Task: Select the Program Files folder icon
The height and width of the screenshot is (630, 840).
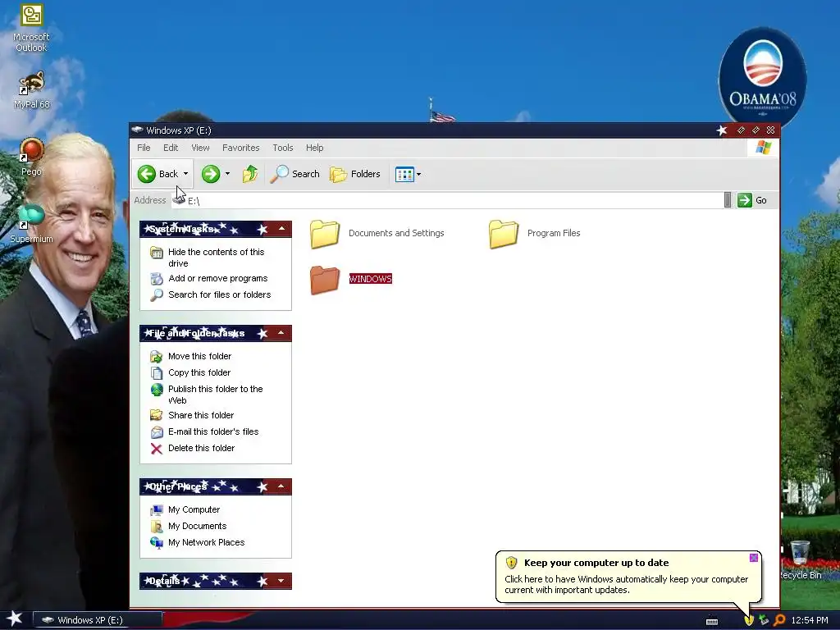Action: coord(504,234)
